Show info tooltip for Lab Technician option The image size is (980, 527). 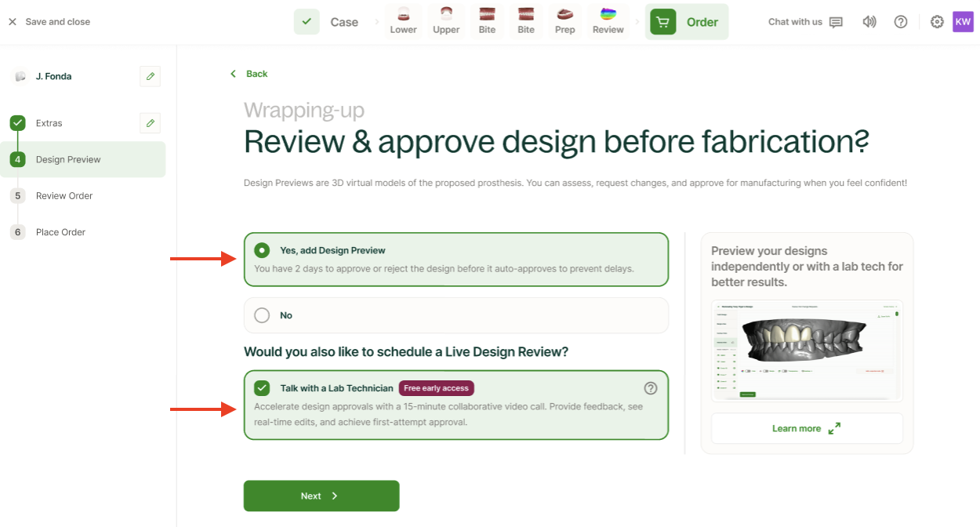[650, 388]
